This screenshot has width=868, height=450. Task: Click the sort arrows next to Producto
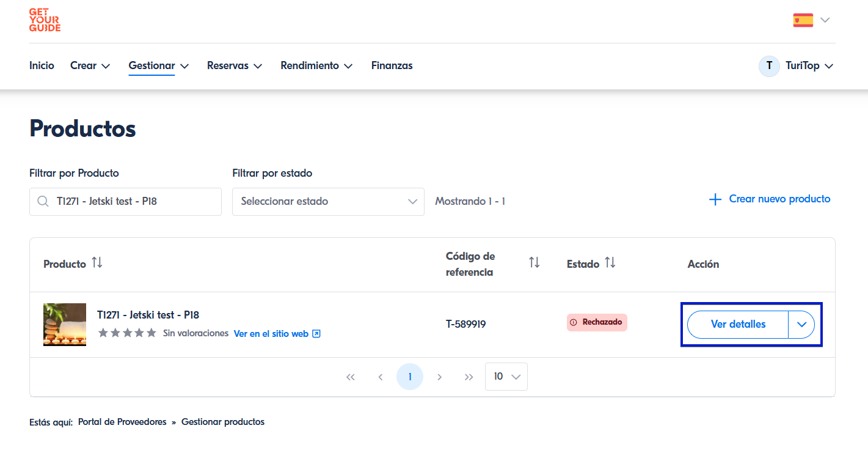[97, 263]
